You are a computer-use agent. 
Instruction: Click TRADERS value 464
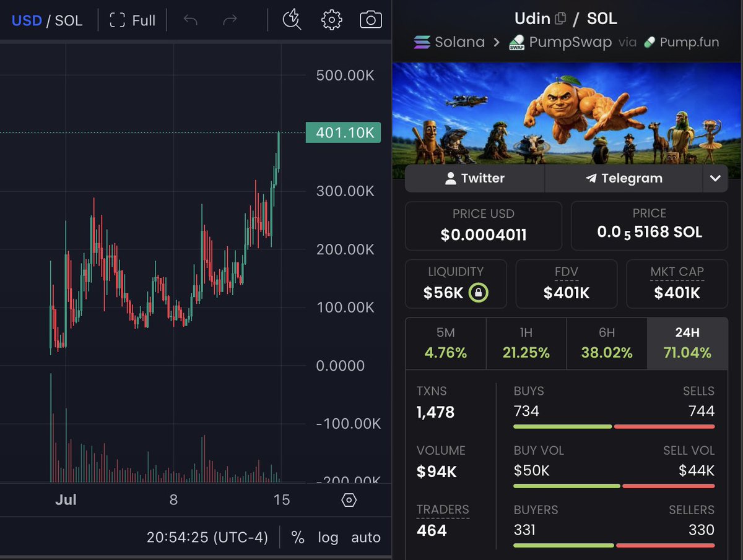coord(432,530)
